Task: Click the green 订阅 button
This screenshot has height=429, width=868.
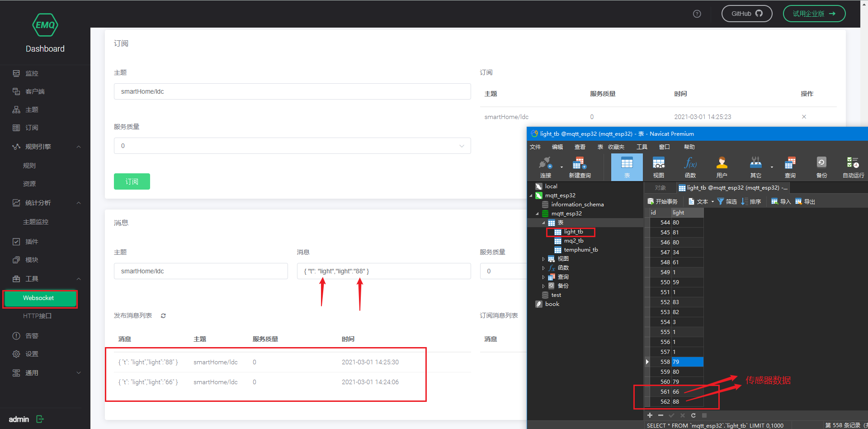Action: (x=132, y=181)
